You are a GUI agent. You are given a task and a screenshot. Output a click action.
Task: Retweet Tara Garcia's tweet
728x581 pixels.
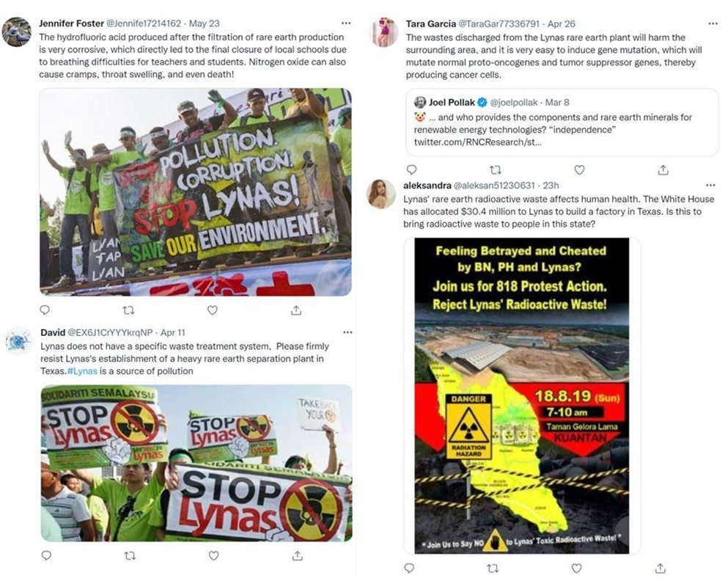[x=496, y=170]
